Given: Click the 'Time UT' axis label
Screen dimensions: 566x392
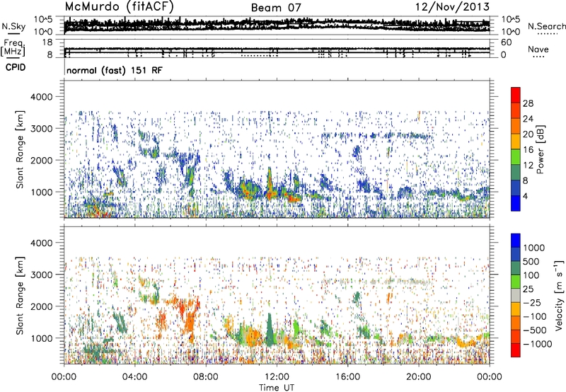Looking at the screenshot, I should (277, 387).
